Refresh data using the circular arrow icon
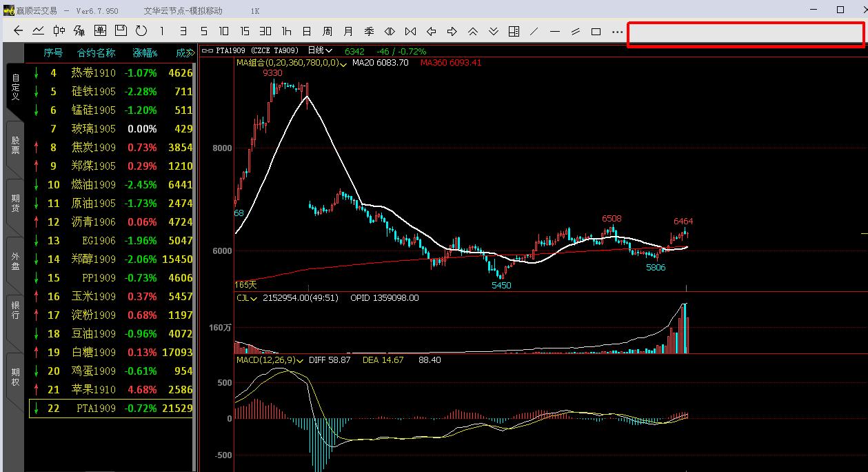868x472 pixels. pyautogui.click(x=141, y=31)
